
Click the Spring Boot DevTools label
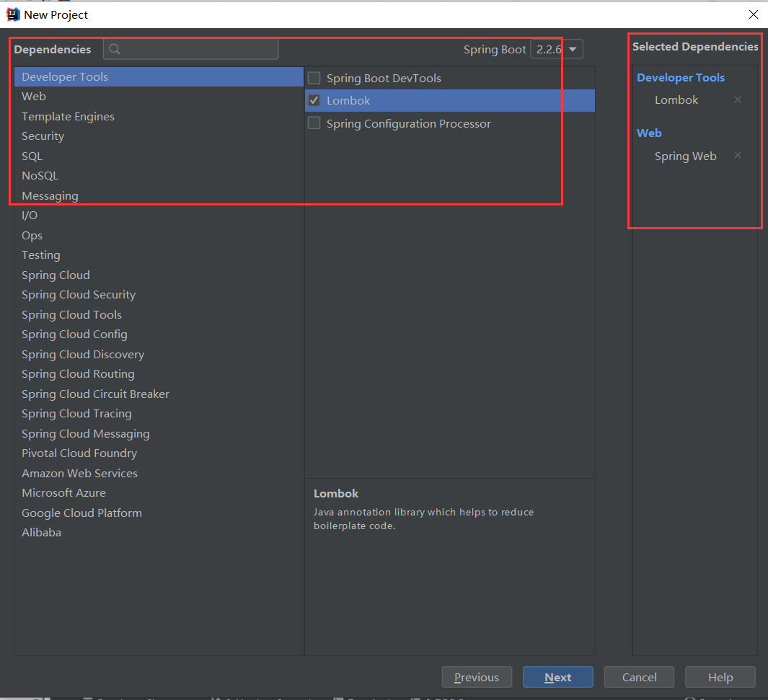tap(384, 79)
